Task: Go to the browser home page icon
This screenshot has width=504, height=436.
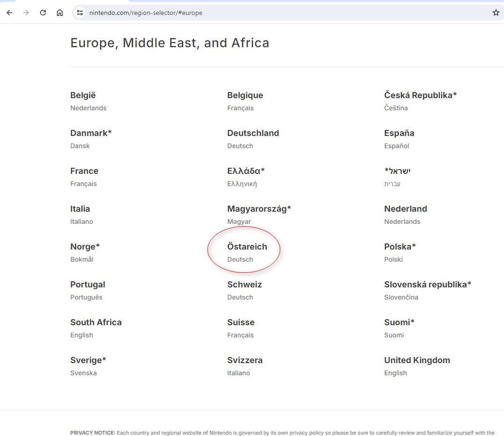Action: 60,13
